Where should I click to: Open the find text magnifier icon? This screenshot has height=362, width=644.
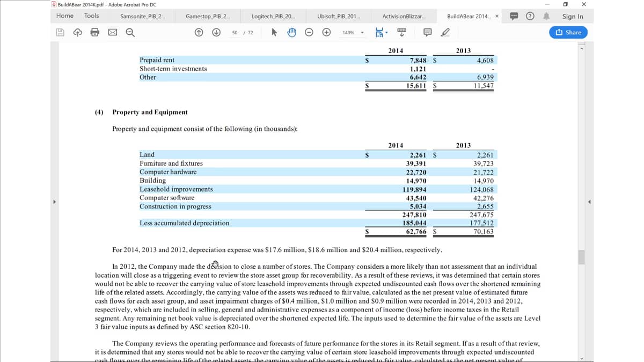[x=130, y=33]
